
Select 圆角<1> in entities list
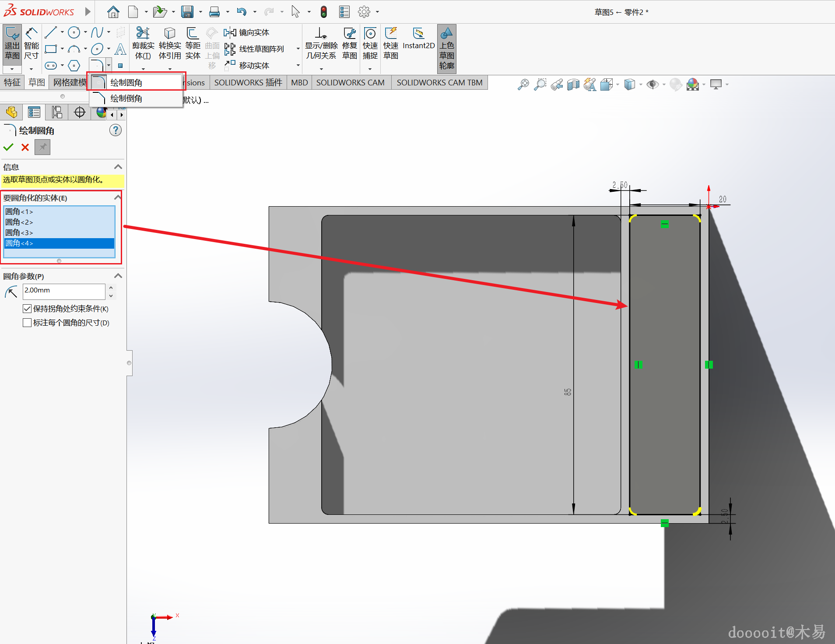[x=59, y=211]
